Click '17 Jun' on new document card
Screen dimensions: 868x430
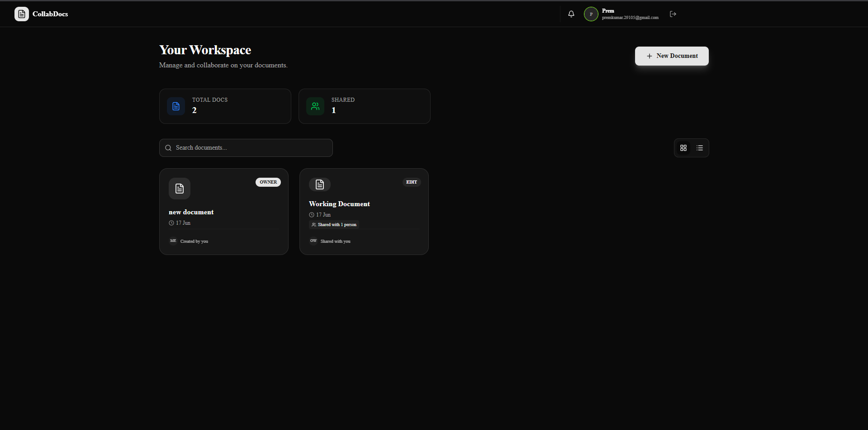[x=183, y=223]
